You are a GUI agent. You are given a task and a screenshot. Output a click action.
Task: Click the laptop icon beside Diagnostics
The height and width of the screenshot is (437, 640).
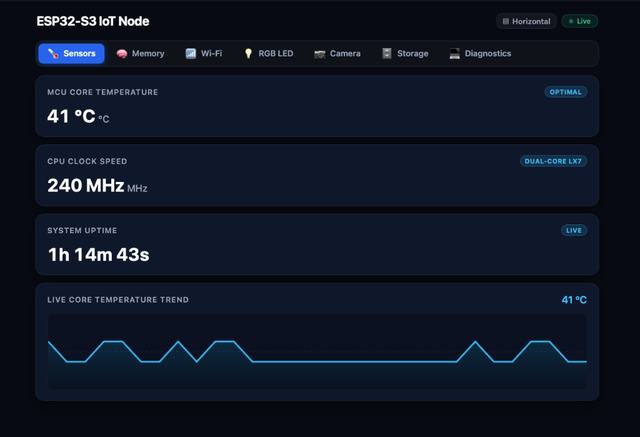pos(454,53)
